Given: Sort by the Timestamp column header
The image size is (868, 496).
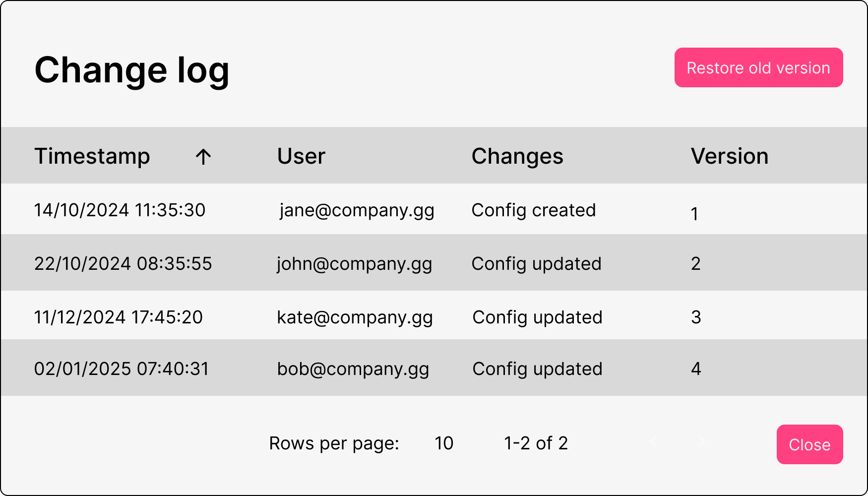Looking at the screenshot, I should coord(92,156).
